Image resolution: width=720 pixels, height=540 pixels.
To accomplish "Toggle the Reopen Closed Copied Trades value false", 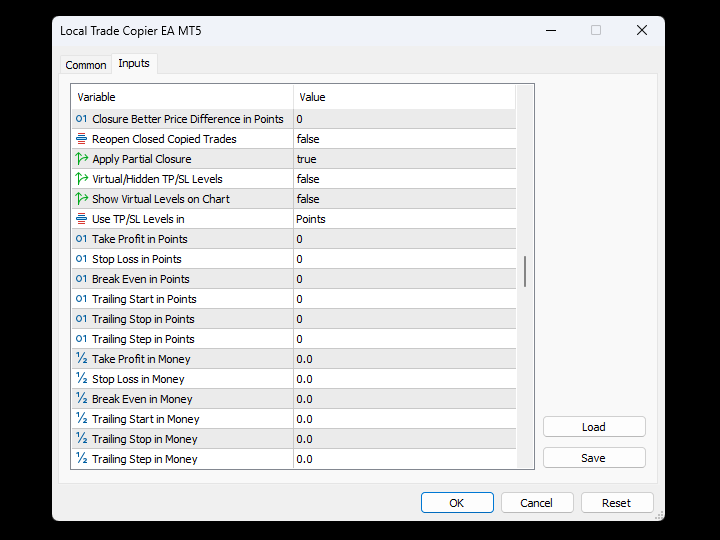I will [x=405, y=139].
